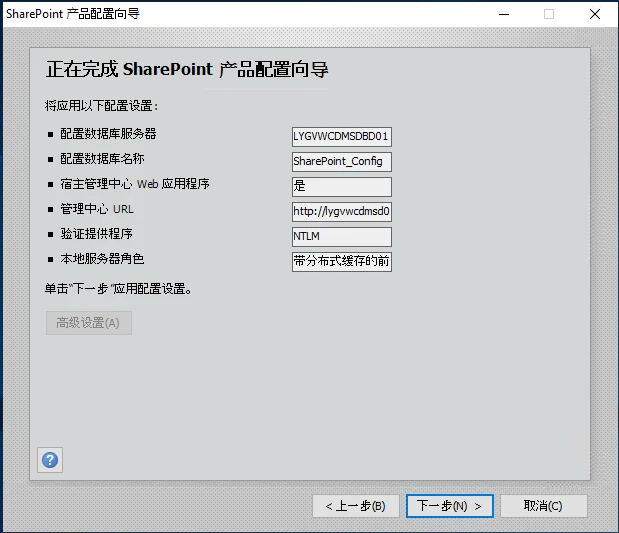Select the LYGVWCDMSDBD01 database server field
This screenshot has width=619, height=533.
pos(342,137)
